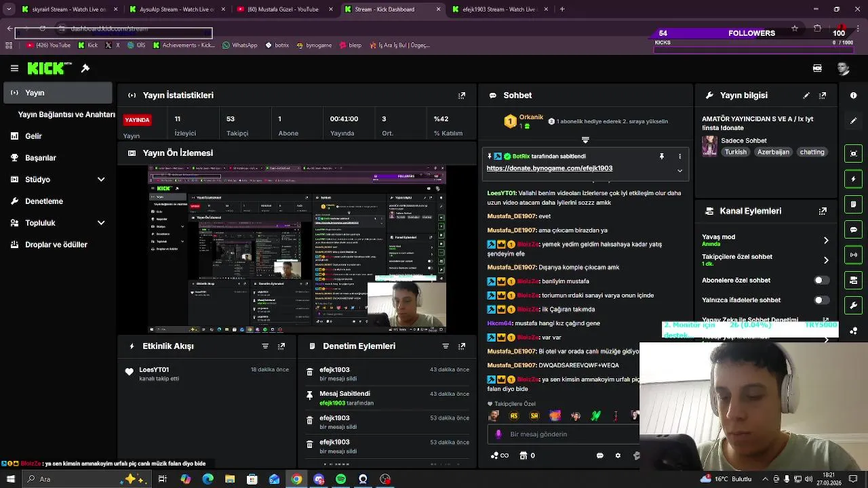
Task: Click the Azerbaijan tag chip
Action: pos(773,152)
